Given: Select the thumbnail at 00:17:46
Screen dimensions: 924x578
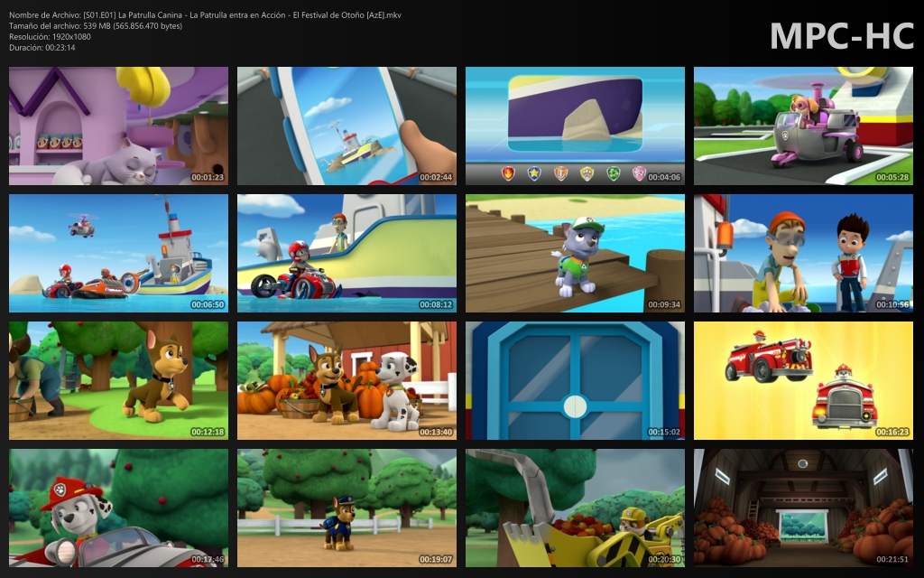Looking at the screenshot, I should [118, 508].
